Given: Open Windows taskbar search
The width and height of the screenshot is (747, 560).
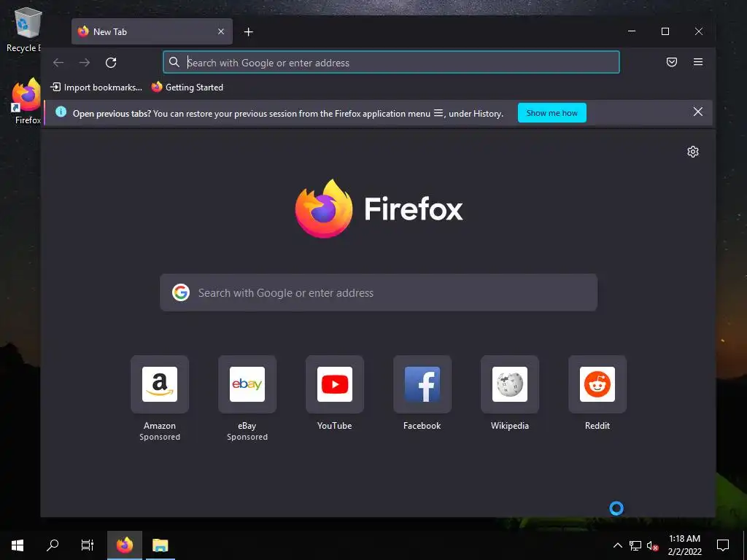Looking at the screenshot, I should [x=53, y=545].
